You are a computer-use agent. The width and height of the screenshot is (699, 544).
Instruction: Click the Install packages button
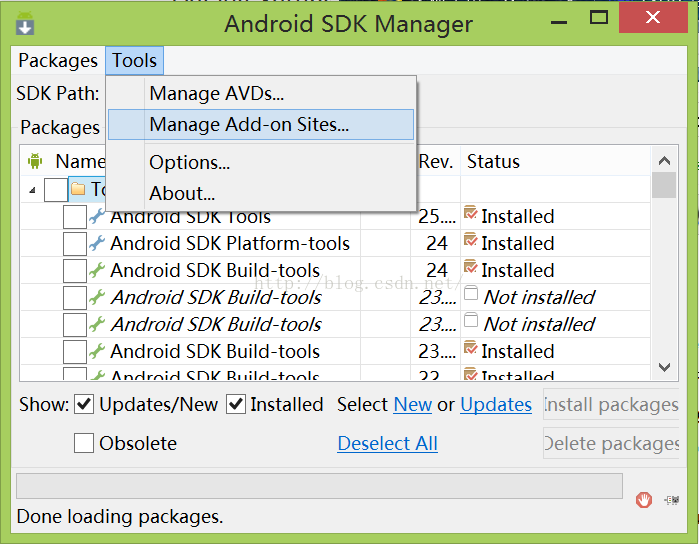[x=611, y=404]
